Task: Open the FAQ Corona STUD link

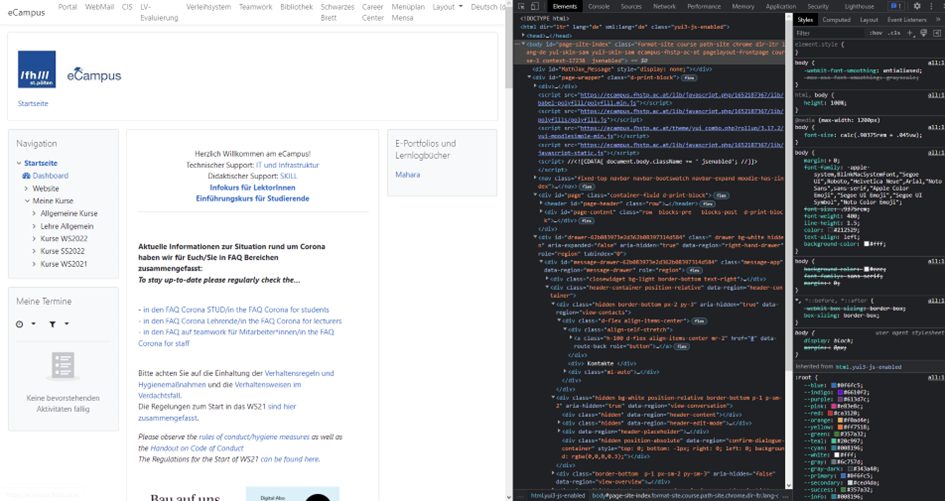Action: click(x=236, y=310)
